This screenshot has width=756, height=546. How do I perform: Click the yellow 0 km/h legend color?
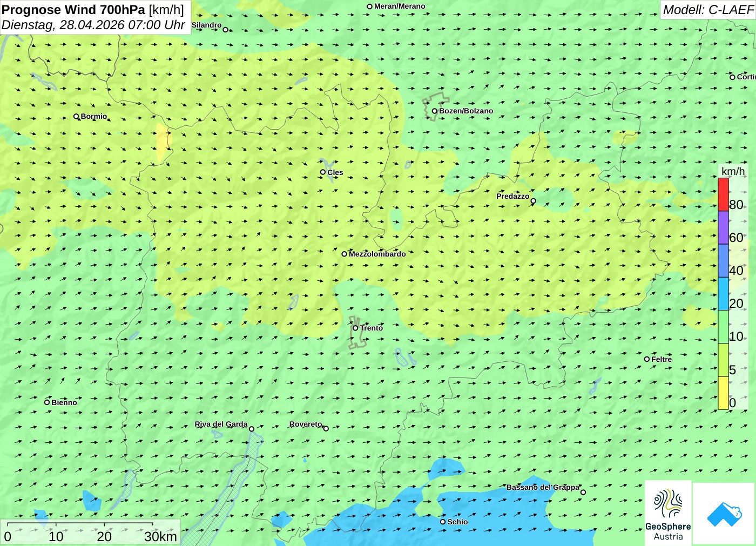coord(723,393)
